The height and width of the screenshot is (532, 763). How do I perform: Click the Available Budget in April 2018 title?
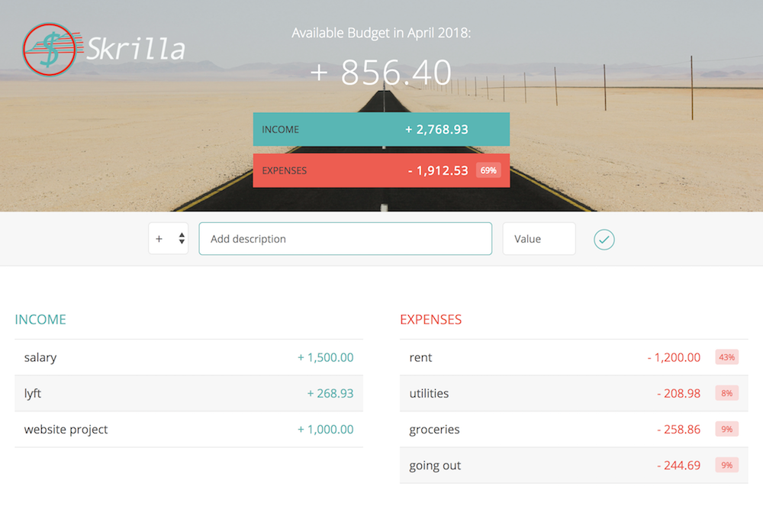[381, 33]
